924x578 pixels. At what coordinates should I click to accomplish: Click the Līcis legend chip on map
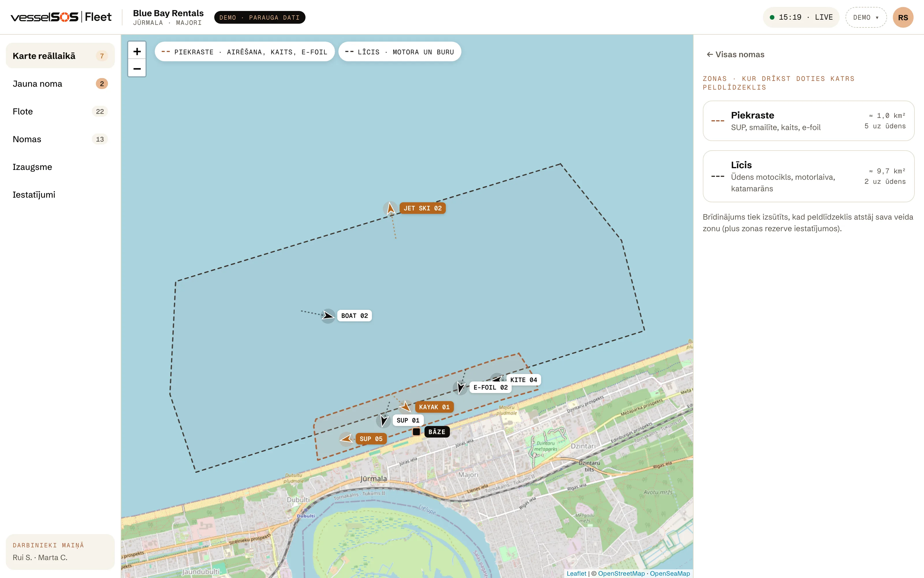coord(399,52)
